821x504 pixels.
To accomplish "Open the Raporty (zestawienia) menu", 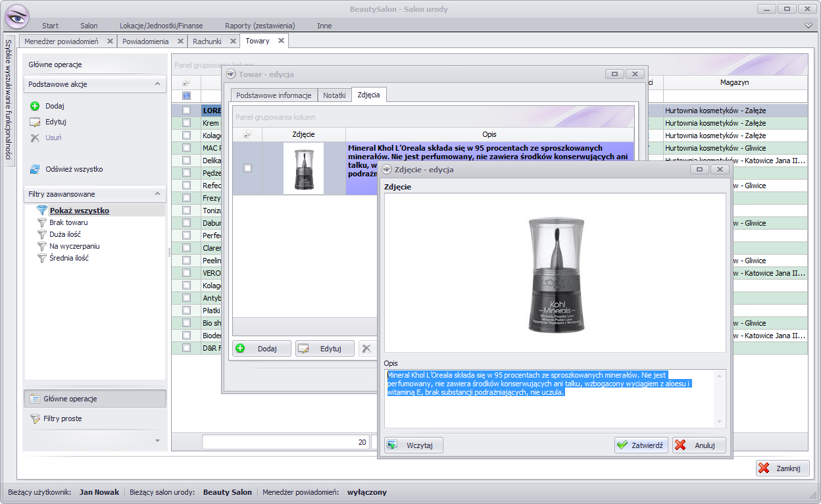I will tap(259, 26).
